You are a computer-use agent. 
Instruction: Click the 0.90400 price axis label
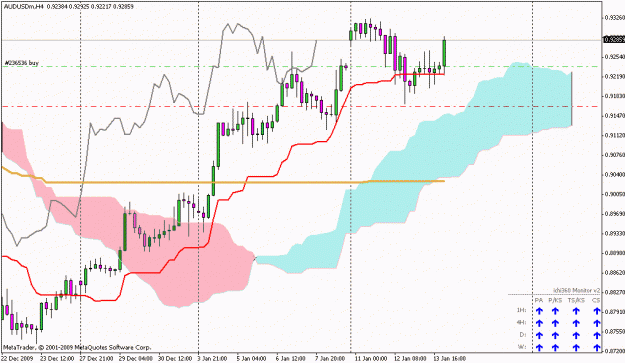[614, 175]
